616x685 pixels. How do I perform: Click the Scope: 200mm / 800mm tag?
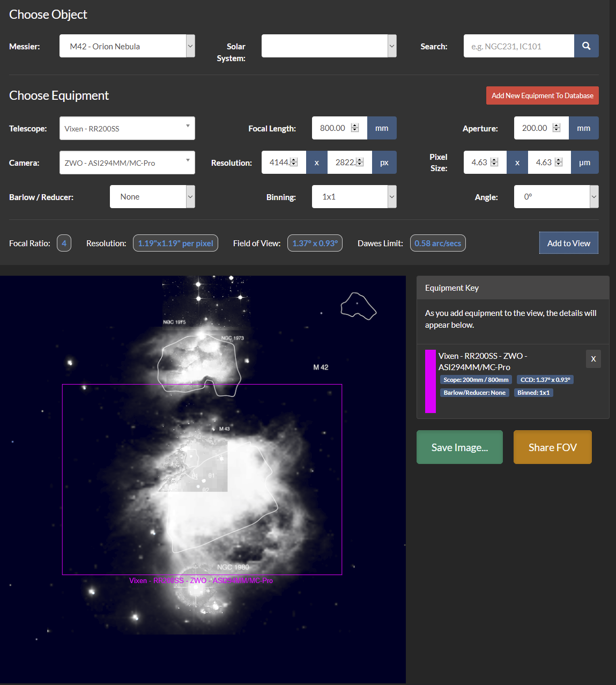pos(476,380)
